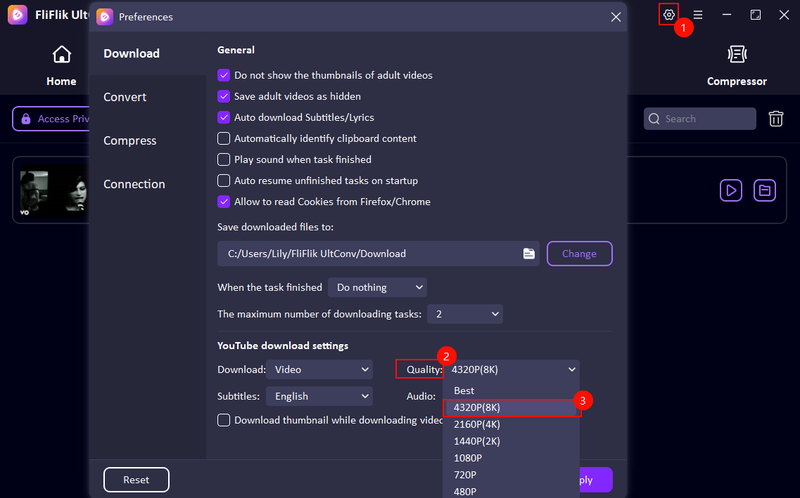This screenshot has height=498, width=800.
Task: Click the YouTube download settings heading
Action: [x=283, y=345]
